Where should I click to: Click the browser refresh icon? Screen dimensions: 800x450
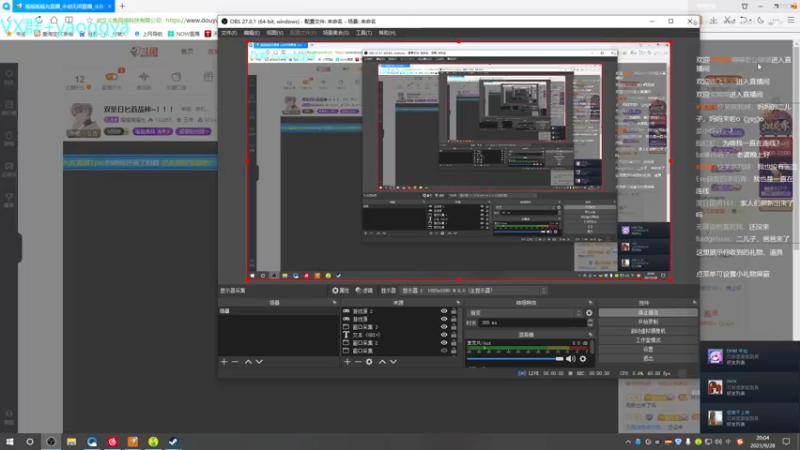pyautogui.click(x=39, y=20)
